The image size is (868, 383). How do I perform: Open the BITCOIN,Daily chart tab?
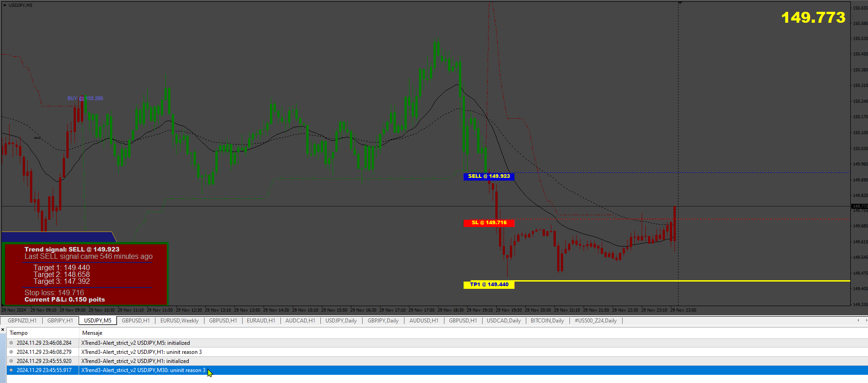click(x=547, y=321)
